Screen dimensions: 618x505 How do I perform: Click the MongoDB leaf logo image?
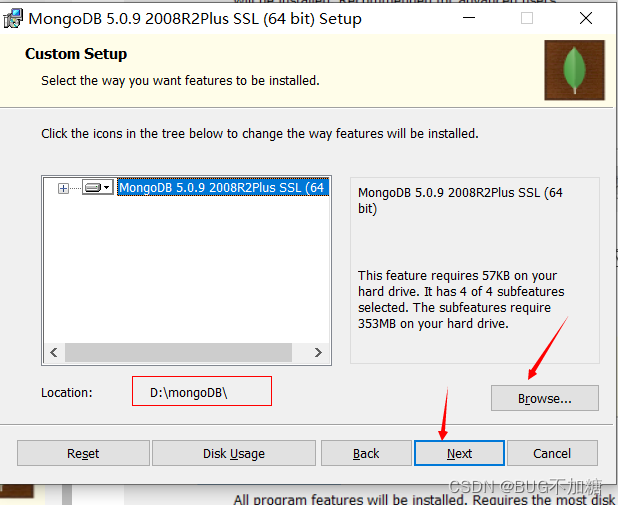(x=574, y=70)
